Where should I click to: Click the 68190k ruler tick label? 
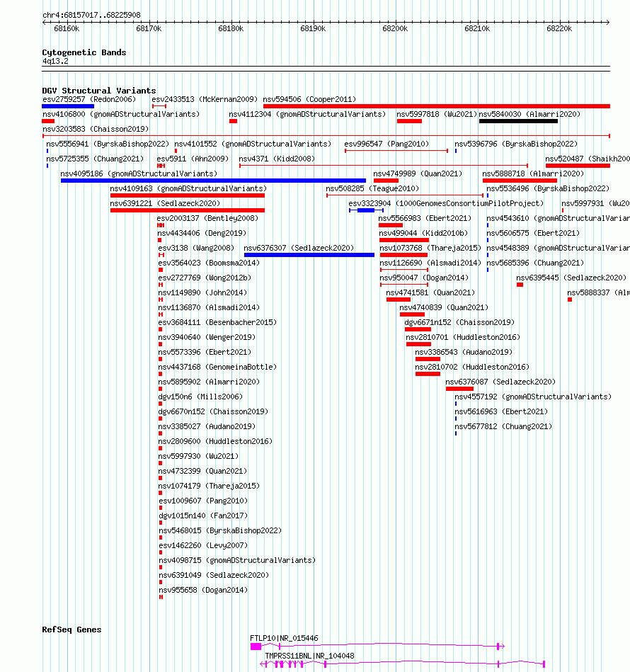313,28
